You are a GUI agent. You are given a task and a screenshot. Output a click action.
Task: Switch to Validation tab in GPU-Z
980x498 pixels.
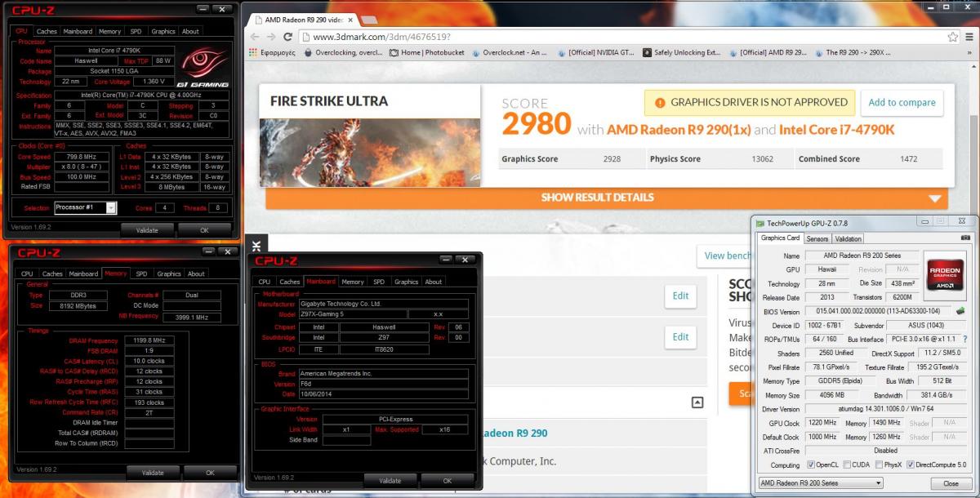(849, 238)
